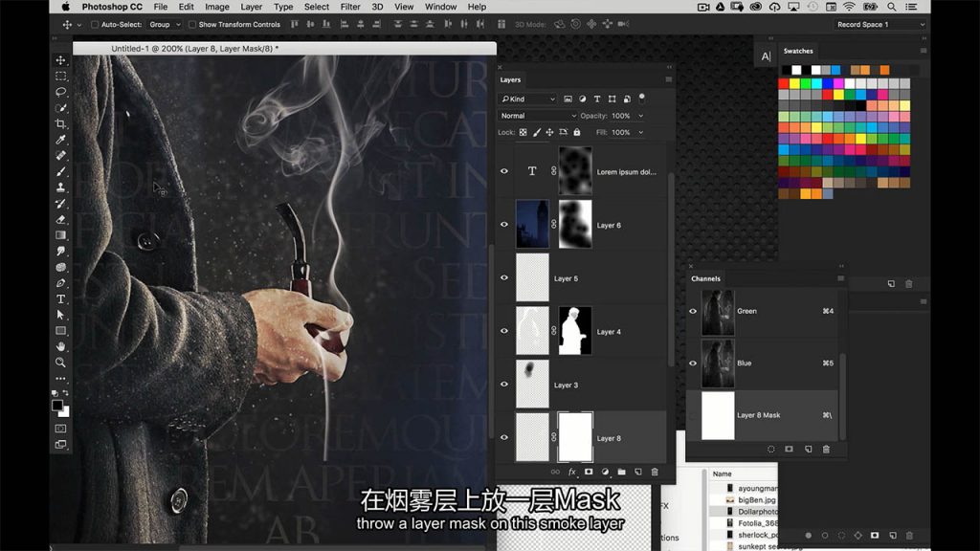The width and height of the screenshot is (980, 551).
Task: Create a new layer icon in Layers panel
Action: tap(638, 473)
